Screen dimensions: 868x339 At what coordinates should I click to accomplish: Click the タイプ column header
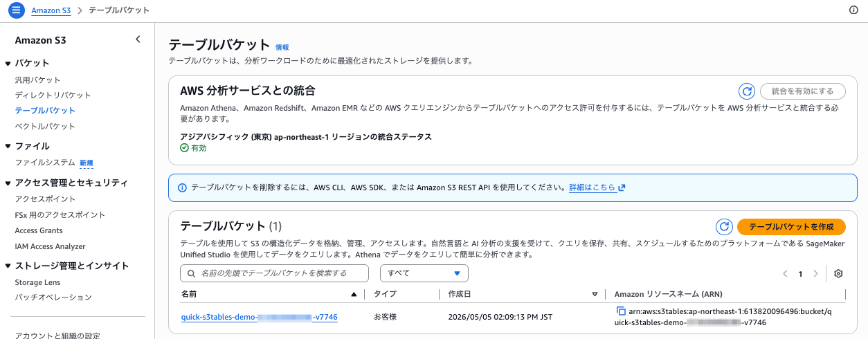point(385,294)
